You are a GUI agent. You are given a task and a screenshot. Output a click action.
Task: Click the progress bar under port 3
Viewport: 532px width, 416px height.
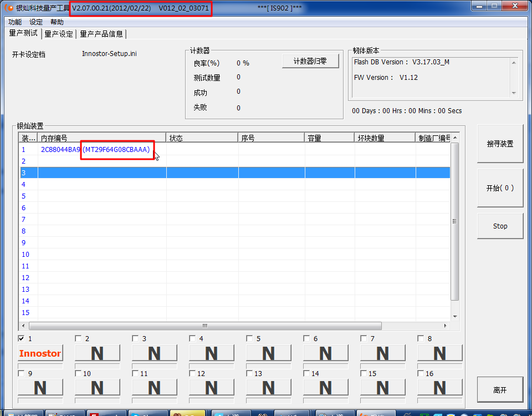(155, 366)
